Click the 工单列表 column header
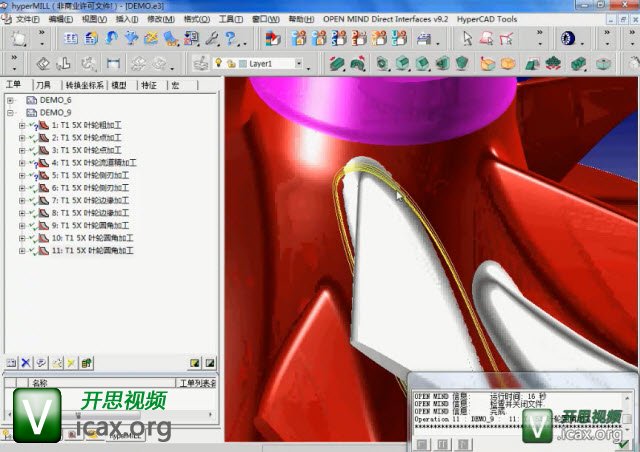The height and width of the screenshot is (452, 640). [198, 383]
